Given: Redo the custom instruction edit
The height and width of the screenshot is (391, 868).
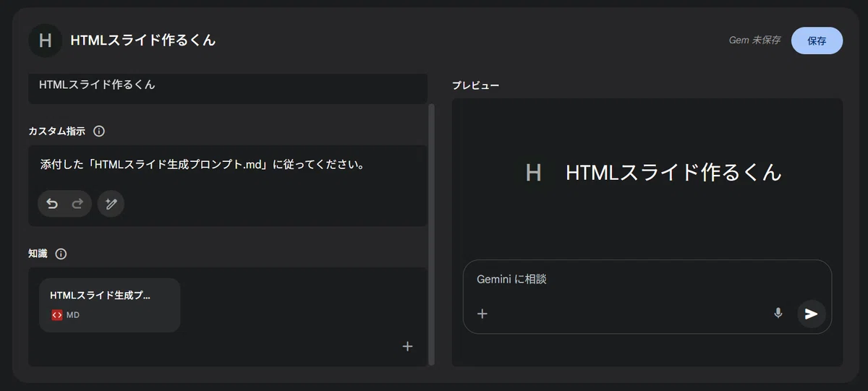Looking at the screenshot, I should tap(77, 205).
